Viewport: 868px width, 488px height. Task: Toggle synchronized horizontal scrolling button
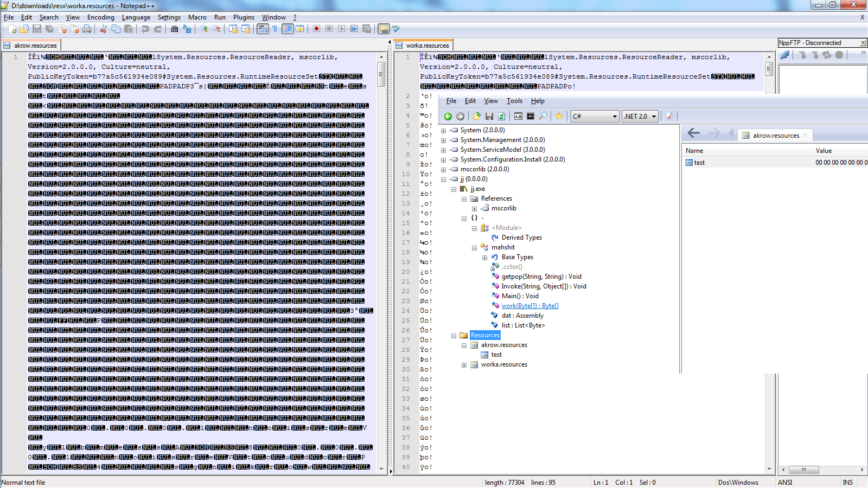(246, 29)
